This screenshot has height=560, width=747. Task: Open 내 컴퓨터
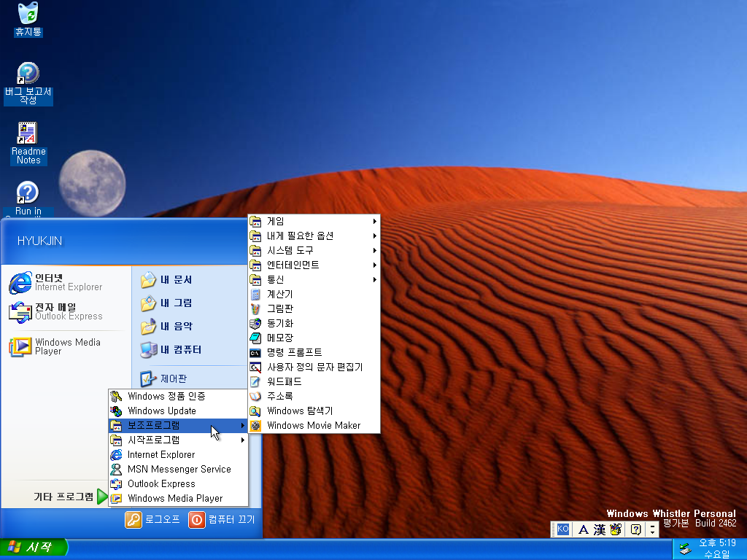[171, 349]
